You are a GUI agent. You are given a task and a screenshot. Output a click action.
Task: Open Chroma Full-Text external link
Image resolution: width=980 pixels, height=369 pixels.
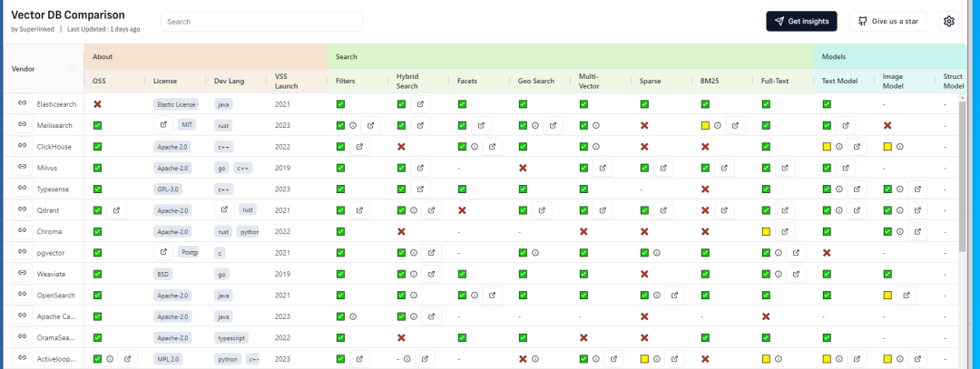click(785, 231)
